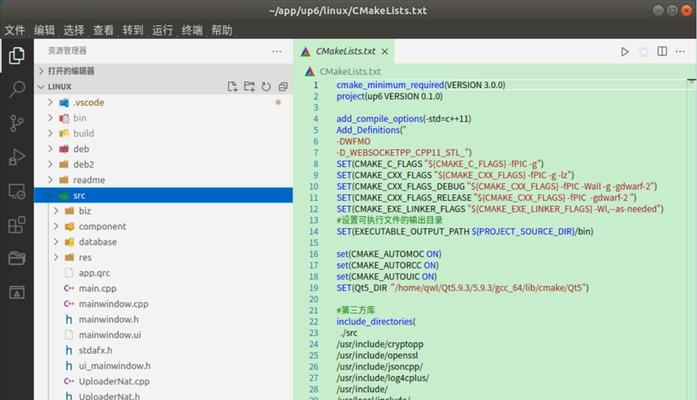This screenshot has width=697, height=400.
Task: Close the CMakeLists.txt tab
Action: point(385,52)
